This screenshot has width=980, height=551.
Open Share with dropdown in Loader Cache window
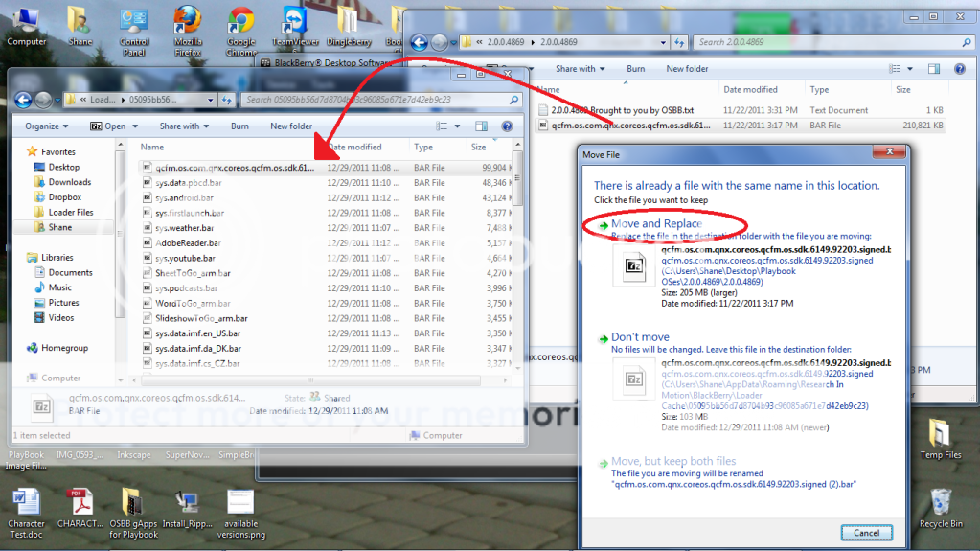coord(184,126)
